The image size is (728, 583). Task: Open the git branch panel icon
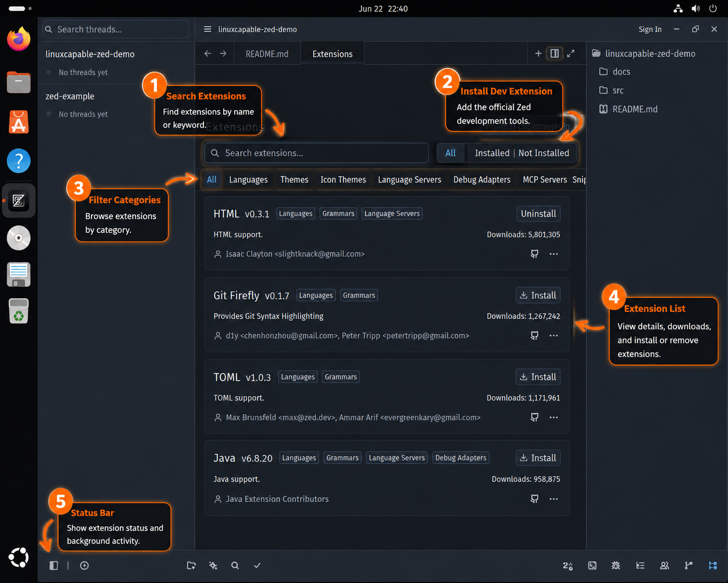(x=689, y=565)
